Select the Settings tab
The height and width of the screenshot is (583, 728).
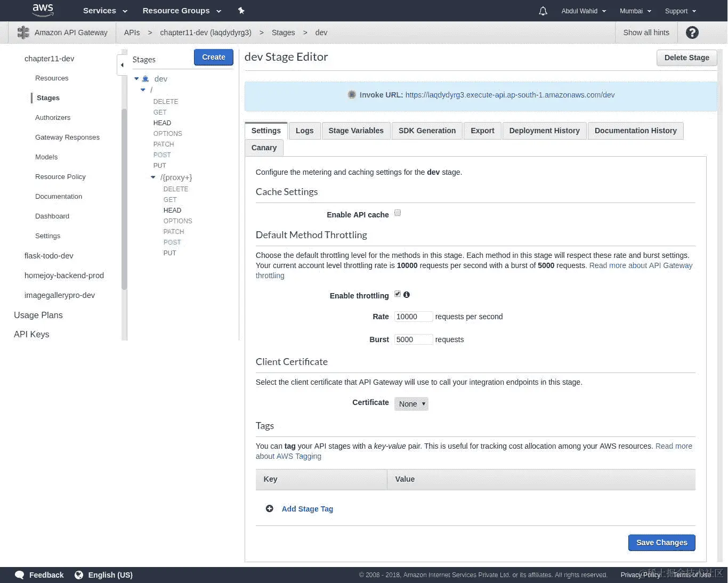pos(266,131)
